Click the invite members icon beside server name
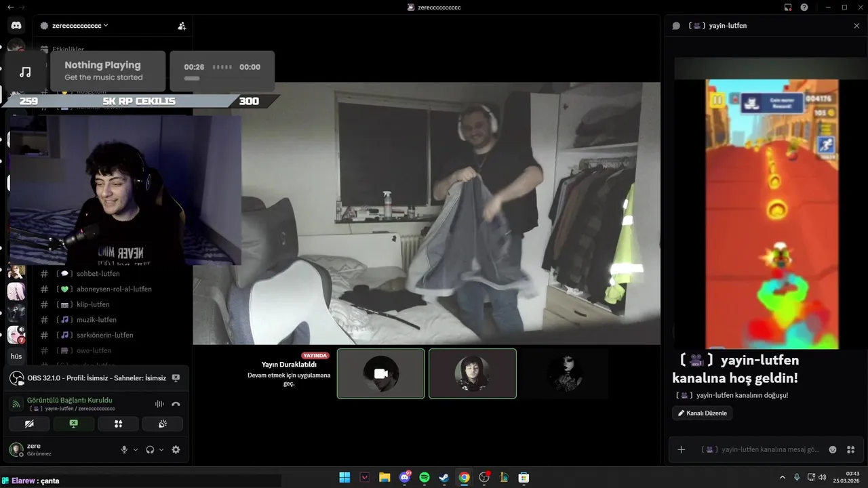Viewport: 868px width, 488px height. click(182, 26)
